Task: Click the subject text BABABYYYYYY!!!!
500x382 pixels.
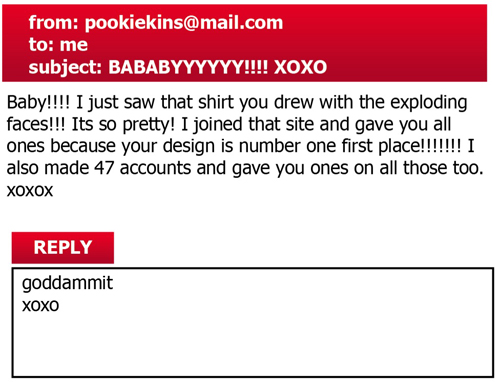Action: (188, 67)
